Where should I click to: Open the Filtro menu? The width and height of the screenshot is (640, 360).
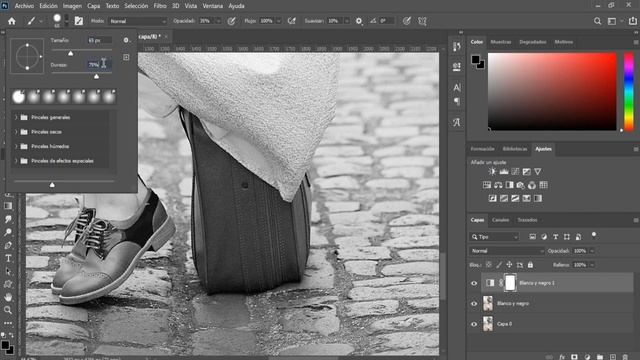pos(160,6)
